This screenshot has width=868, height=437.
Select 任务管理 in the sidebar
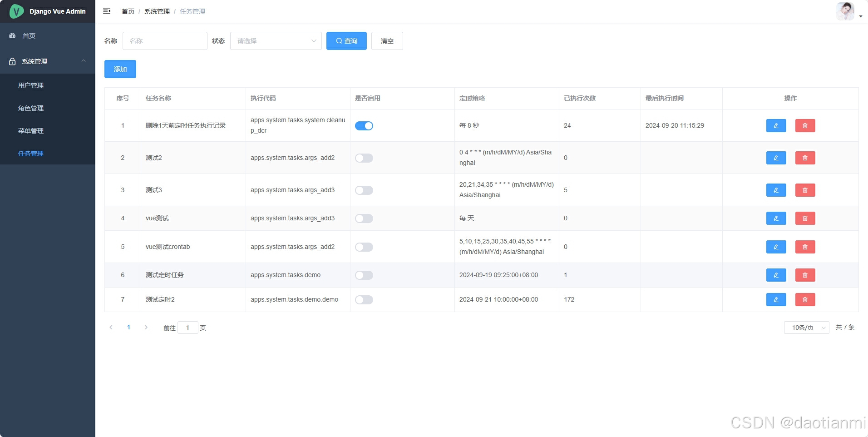(48, 154)
